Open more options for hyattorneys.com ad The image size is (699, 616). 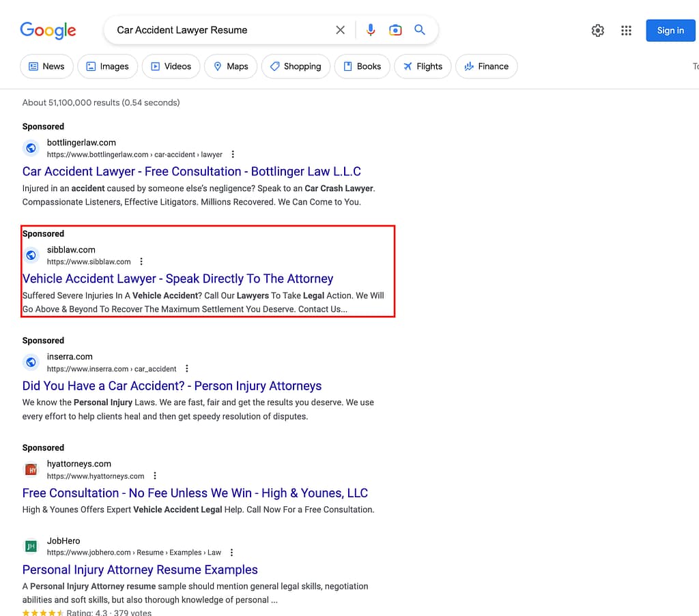(x=155, y=475)
